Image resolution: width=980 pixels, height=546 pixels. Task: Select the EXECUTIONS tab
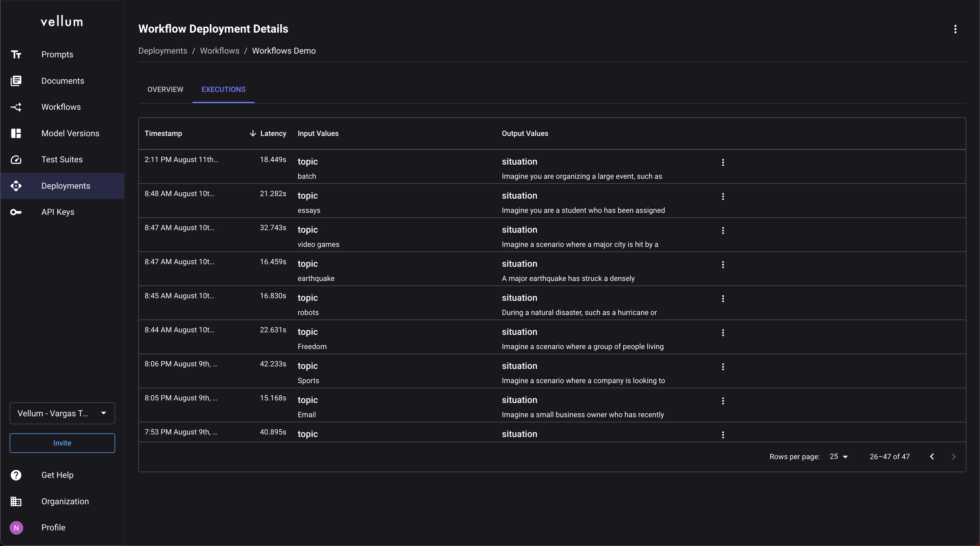tap(223, 89)
